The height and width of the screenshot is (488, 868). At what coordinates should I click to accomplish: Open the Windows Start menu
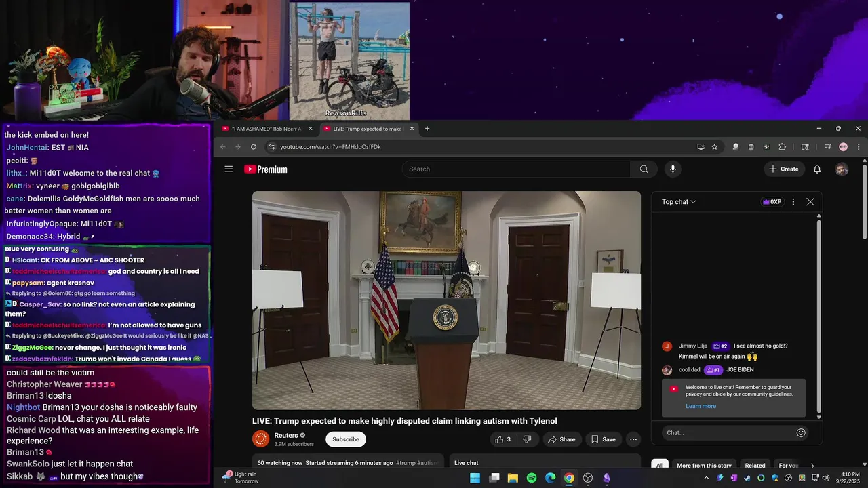coord(475,478)
